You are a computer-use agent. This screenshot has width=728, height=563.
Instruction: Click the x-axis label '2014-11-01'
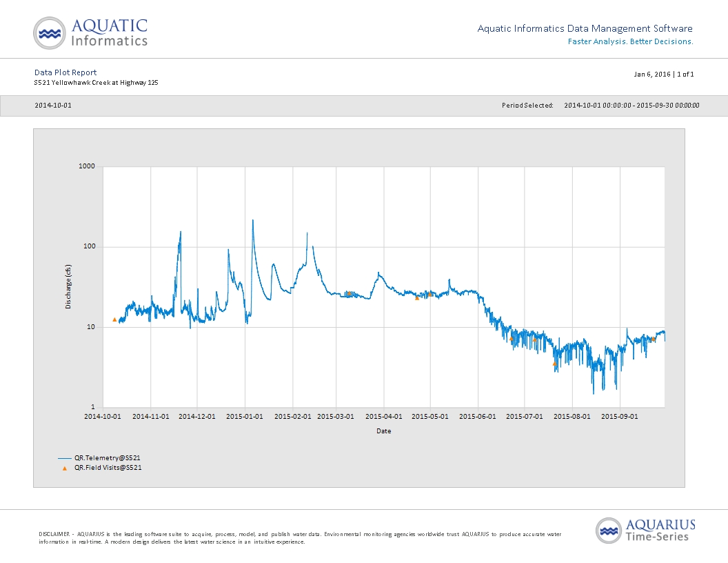pos(151,417)
